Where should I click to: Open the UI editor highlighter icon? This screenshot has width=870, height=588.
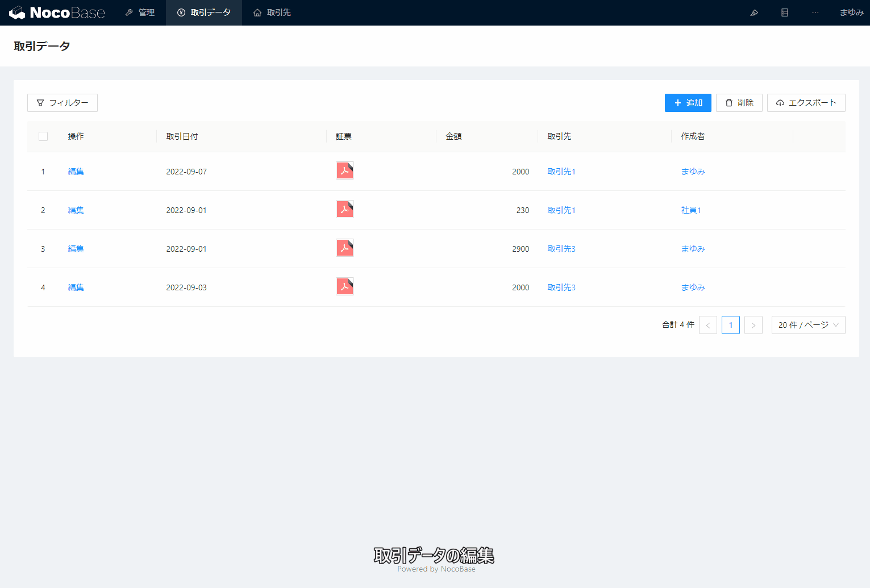tap(754, 12)
